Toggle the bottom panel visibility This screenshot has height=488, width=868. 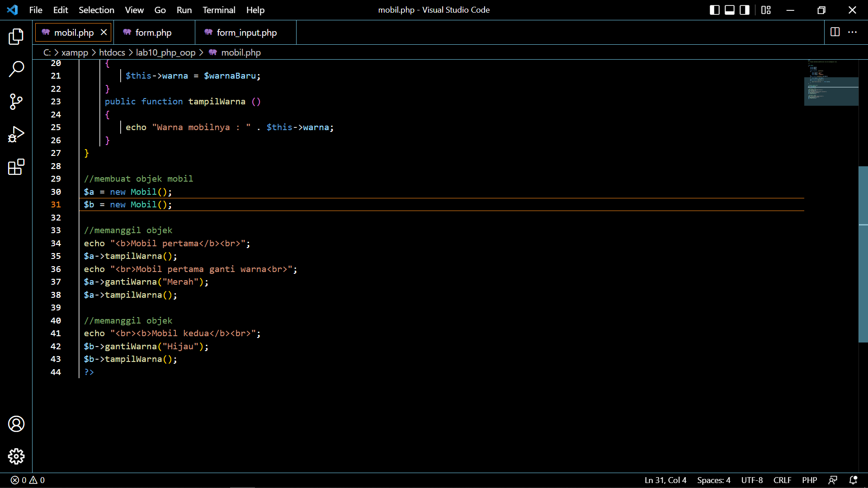[x=729, y=9]
